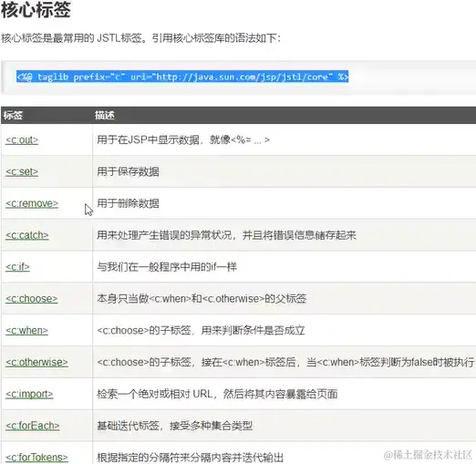Viewport: 476px width, 464px height.
Task: Click the description 用来判断条件是否成立
Action: (253, 330)
